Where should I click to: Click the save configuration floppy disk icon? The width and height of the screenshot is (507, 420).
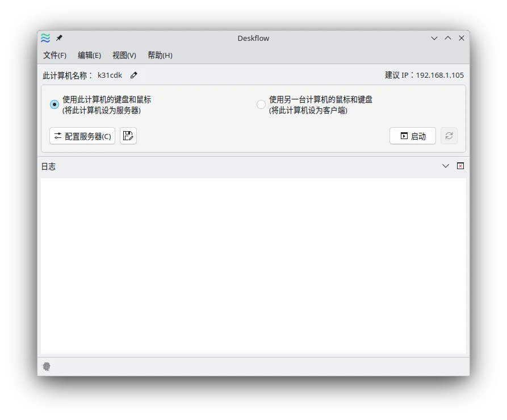click(x=128, y=136)
